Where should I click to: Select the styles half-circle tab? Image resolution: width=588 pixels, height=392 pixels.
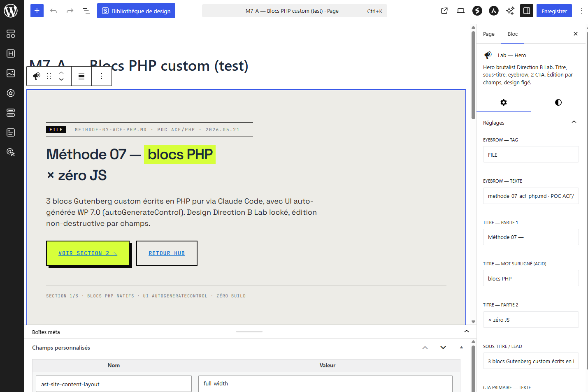point(558,102)
